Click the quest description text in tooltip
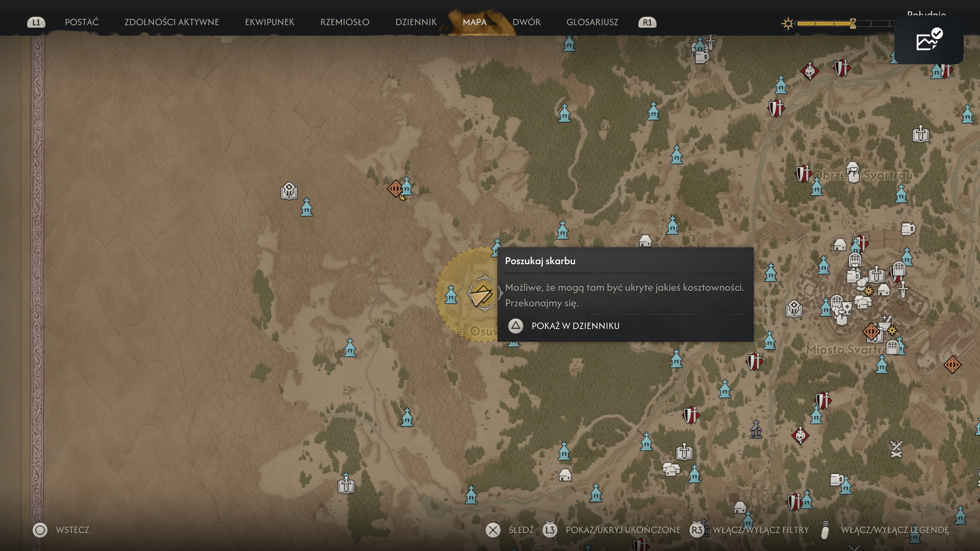Viewport: 980px width, 551px height. click(x=624, y=295)
